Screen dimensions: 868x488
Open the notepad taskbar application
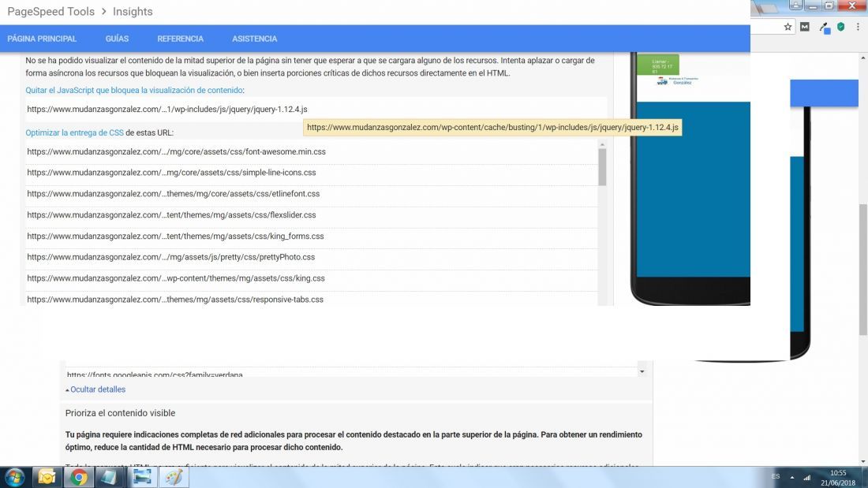(x=110, y=477)
